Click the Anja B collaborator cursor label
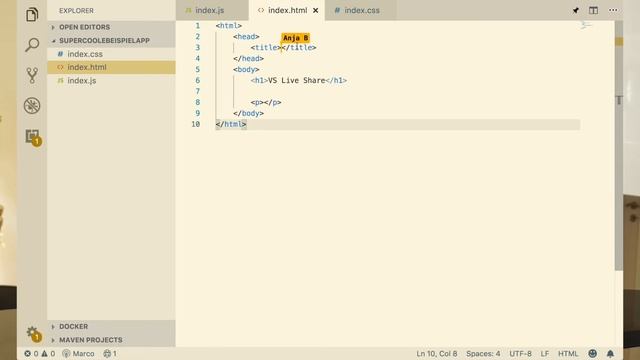640x360 pixels. coord(296,38)
